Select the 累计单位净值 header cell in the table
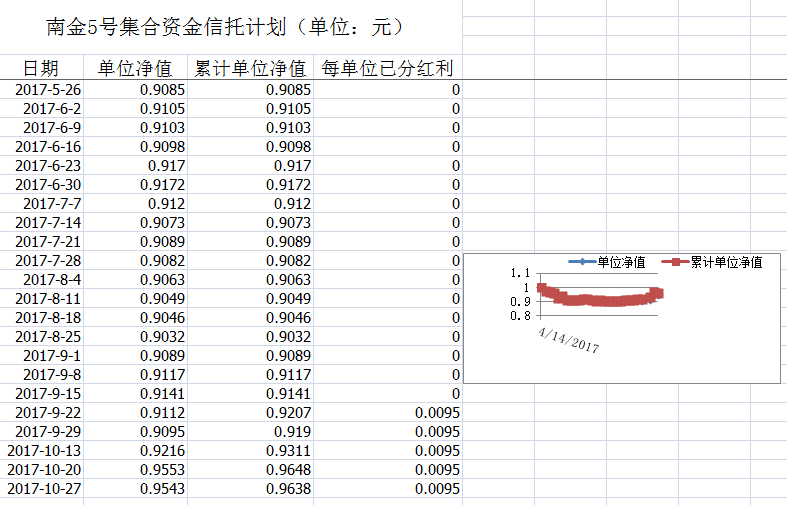Viewport: 787px width, 505px height. point(250,69)
